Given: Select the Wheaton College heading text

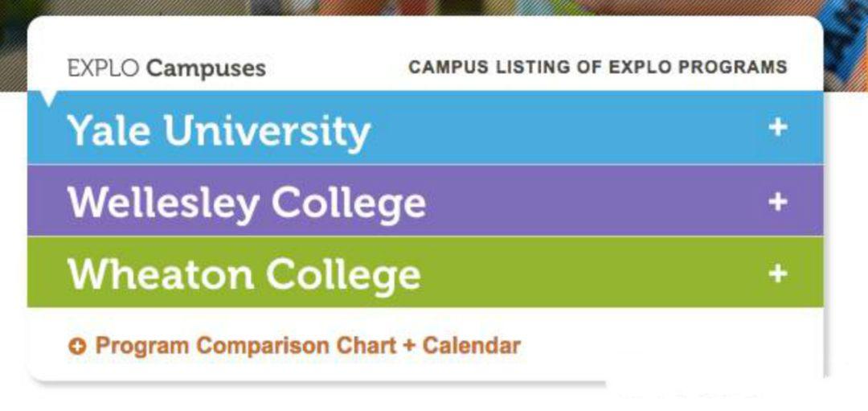Looking at the screenshot, I should tap(244, 274).
